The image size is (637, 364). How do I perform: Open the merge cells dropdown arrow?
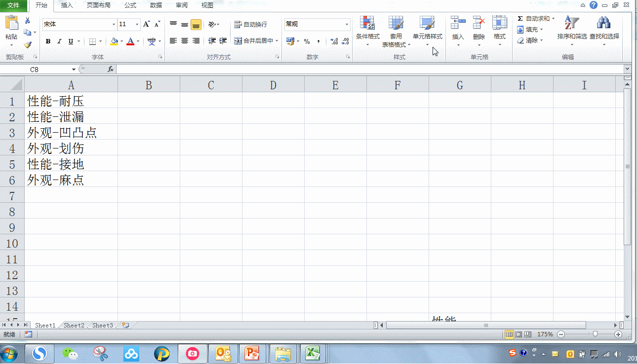pos(277,41)
